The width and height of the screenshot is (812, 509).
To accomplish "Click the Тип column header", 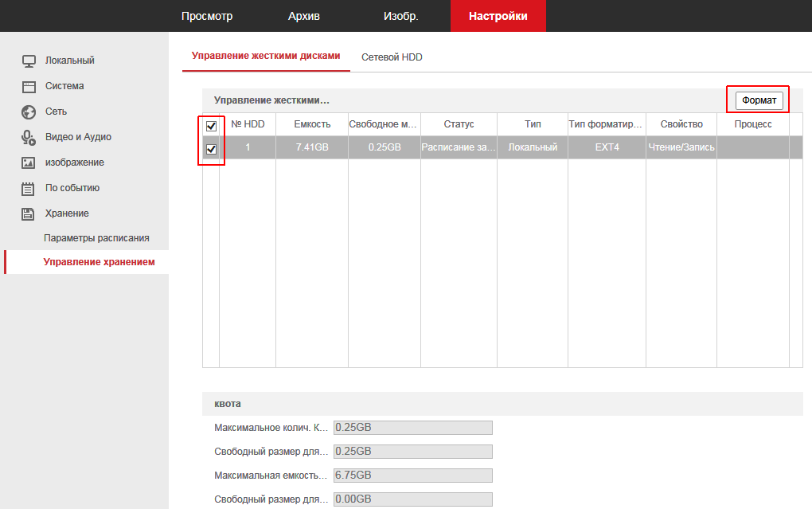I will (533, 124).
